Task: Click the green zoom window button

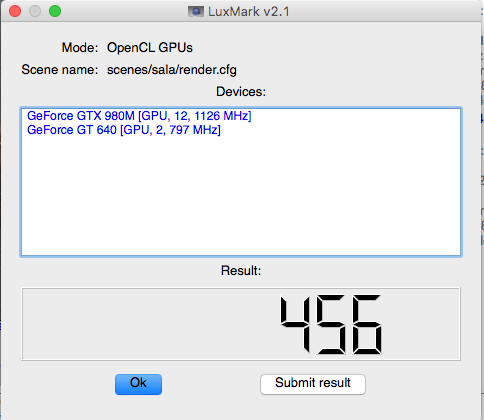Action: (x=55, y=11)
